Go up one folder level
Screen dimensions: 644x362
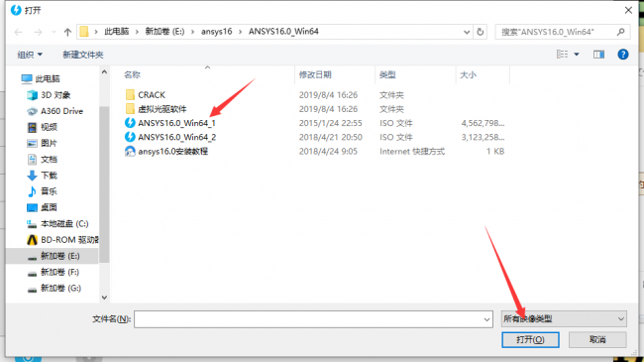click(x=67, y=32)
